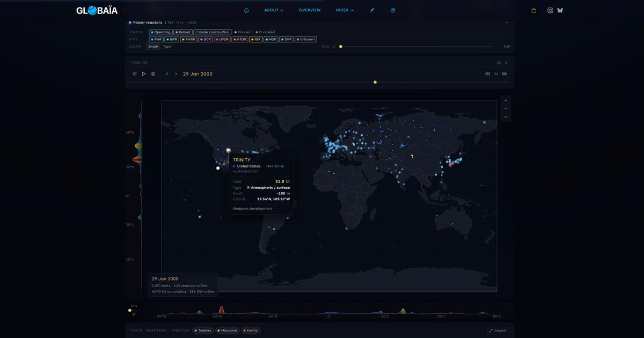Enable Cancelled status filter
This screenshot has width=644, height=338.
[x=265, y=32]
